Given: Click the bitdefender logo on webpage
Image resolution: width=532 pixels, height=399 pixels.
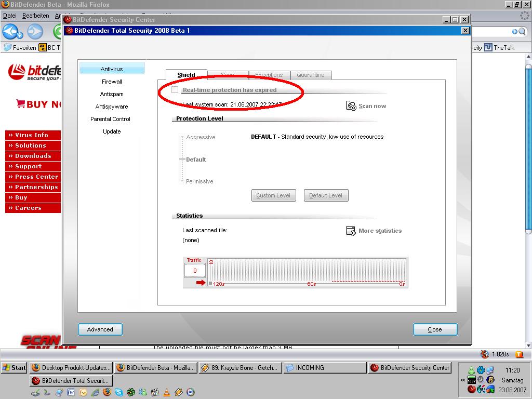Looking at the screenshot, I should coord(34,72).
